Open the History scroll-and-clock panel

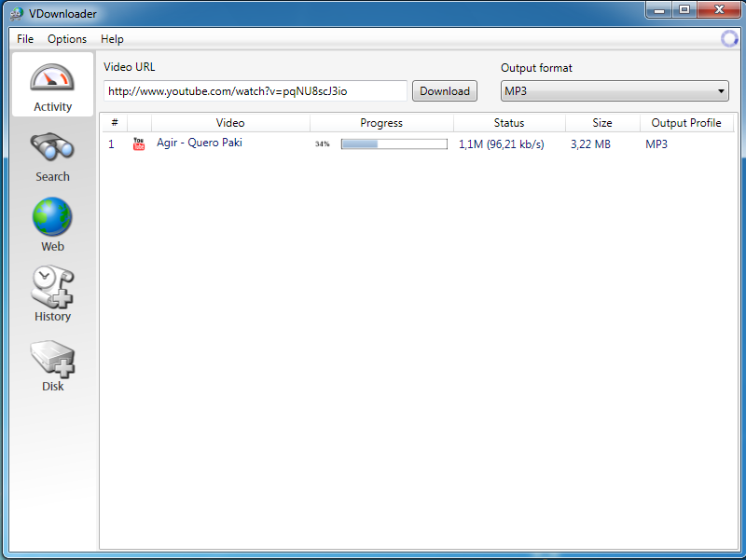[52, 294]
